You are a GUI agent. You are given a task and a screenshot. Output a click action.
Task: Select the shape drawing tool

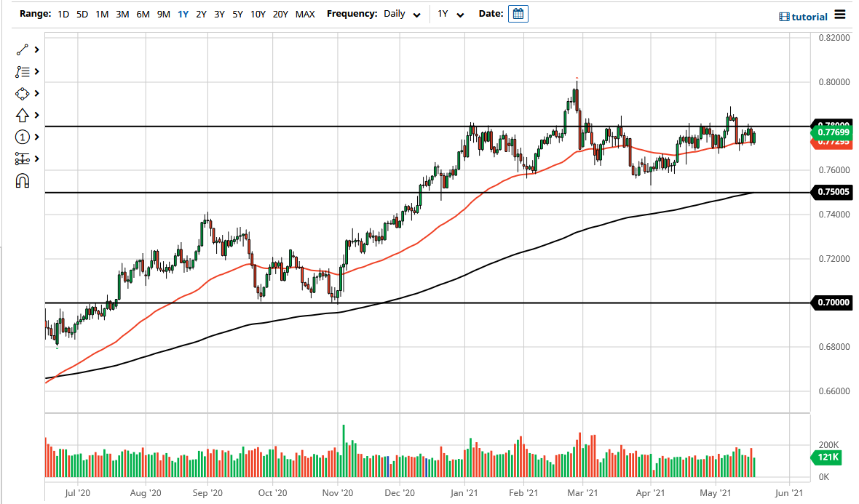(x=22, y=93)
